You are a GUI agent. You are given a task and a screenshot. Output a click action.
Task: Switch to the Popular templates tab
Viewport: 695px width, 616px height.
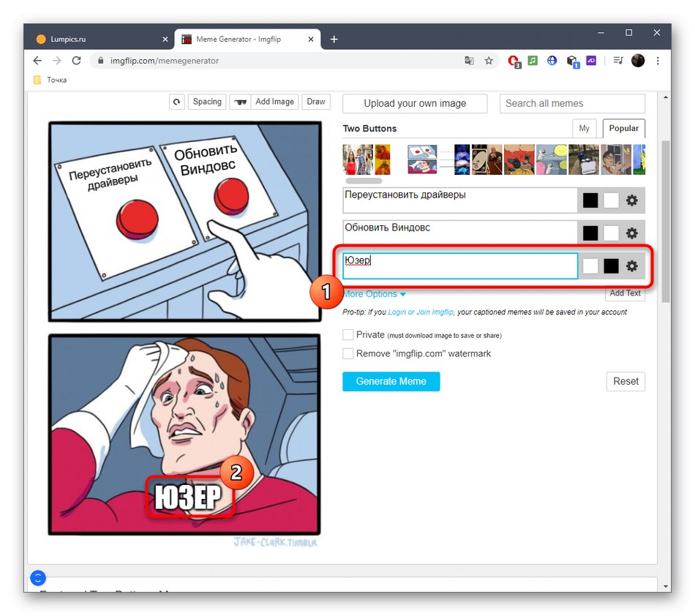pyautogui.click(x=623, y=129)
